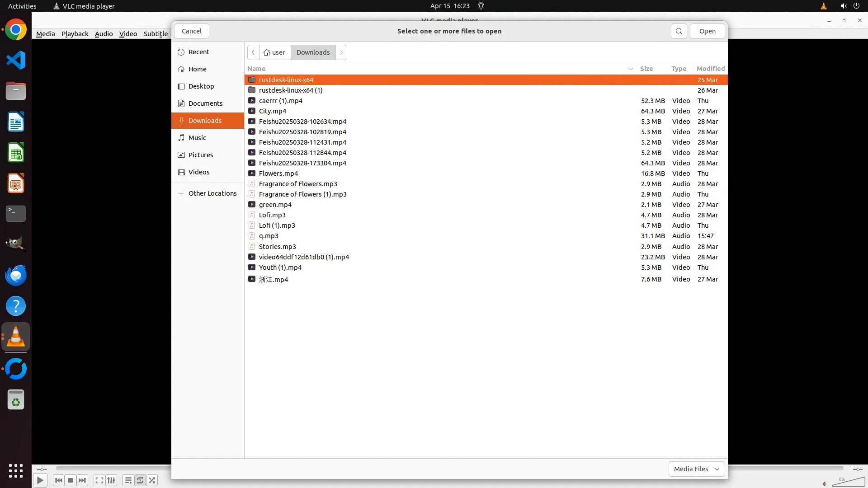The height and width of the screenshot is (488, 868).
Task: Adjust the VLC volume slider
Action: (848, 482)
